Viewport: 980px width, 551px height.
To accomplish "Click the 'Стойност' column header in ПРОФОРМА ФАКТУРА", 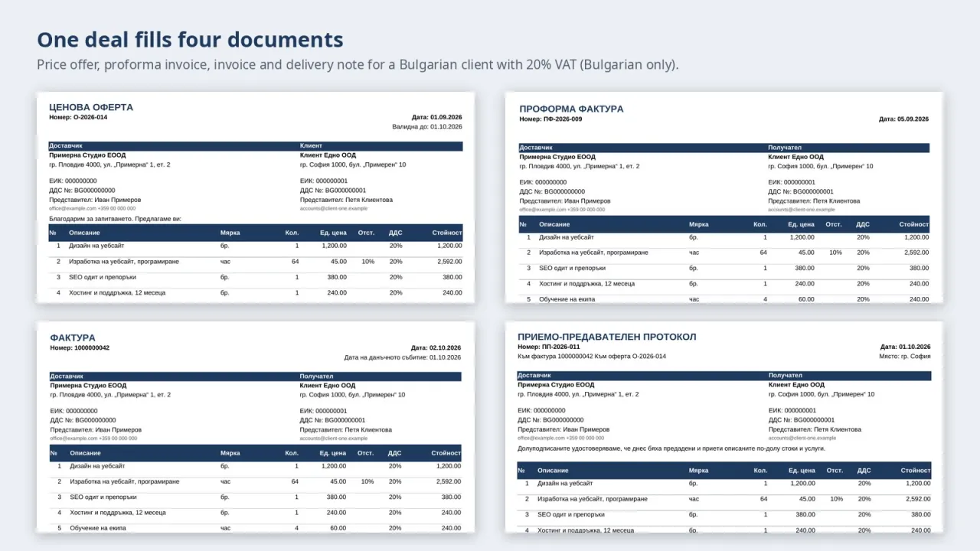I will coord(914,224).
